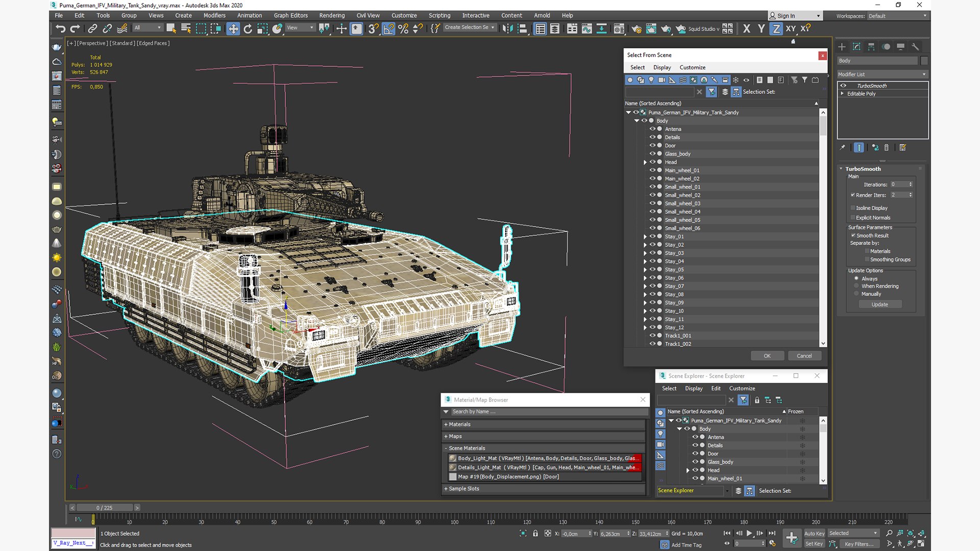This screenshot has height=551, width=980.
Task: Click Sign In button
Action: coord(794,16)
